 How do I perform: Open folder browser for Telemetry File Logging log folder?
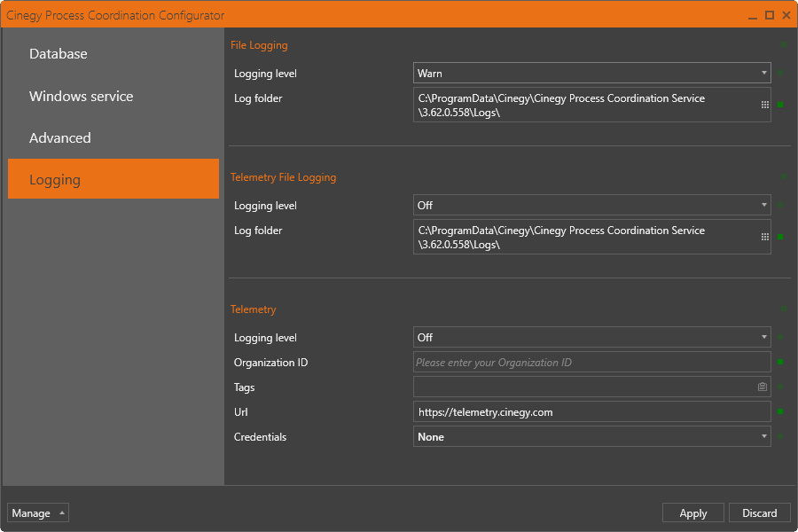pyautogui.click(x=764, y=237)
